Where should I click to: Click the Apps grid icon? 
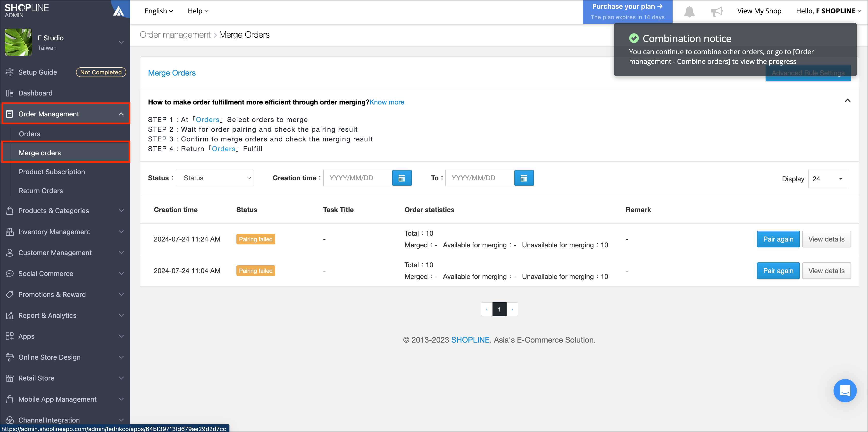pos(10,336)
